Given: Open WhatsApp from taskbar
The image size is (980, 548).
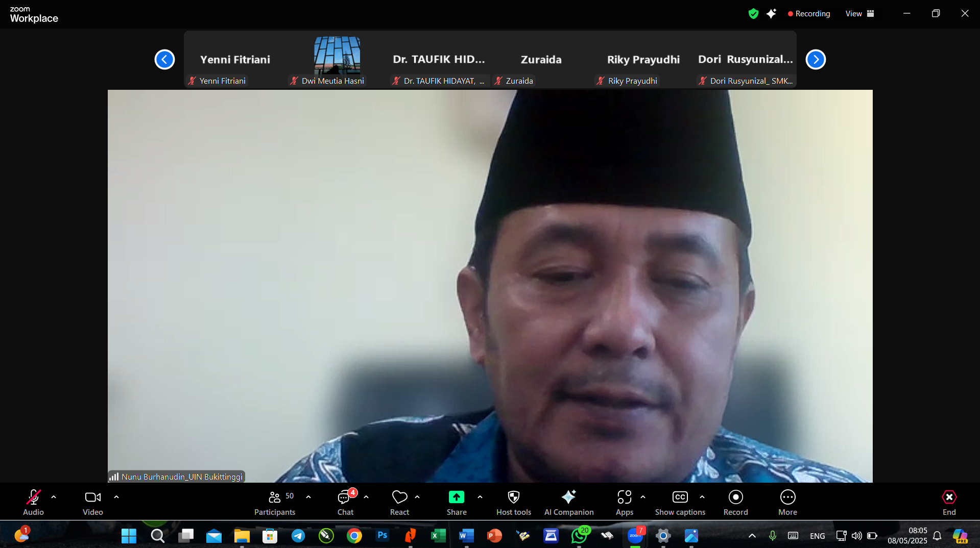Looking at the screenshot, I should [579, 536].
